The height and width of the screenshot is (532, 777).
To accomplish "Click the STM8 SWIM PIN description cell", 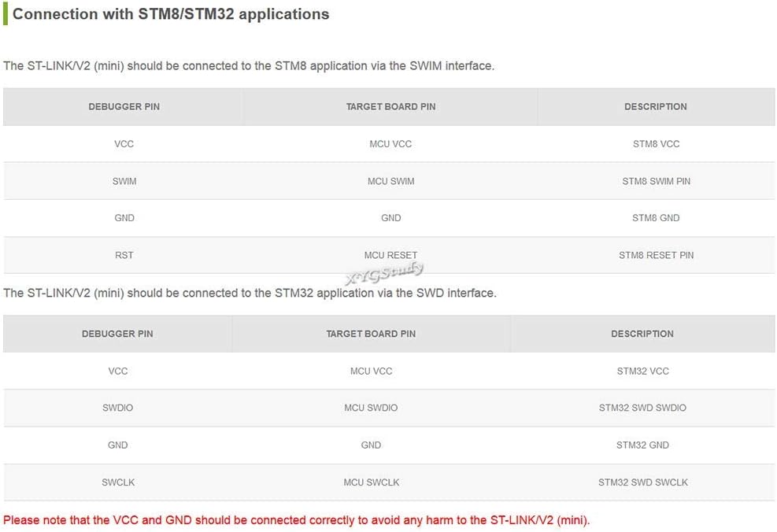I will pyautogui.click(x=656, y=181).
